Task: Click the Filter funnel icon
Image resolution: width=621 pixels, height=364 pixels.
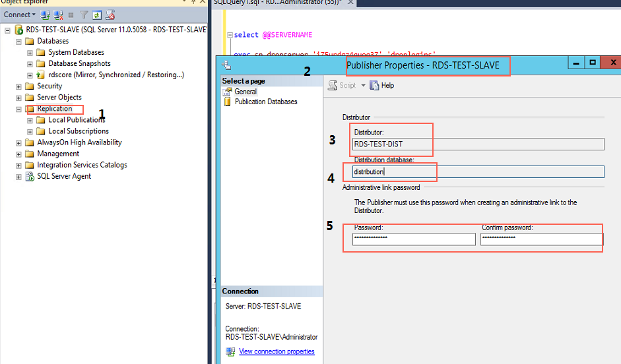Action: [x=84, y=15]
